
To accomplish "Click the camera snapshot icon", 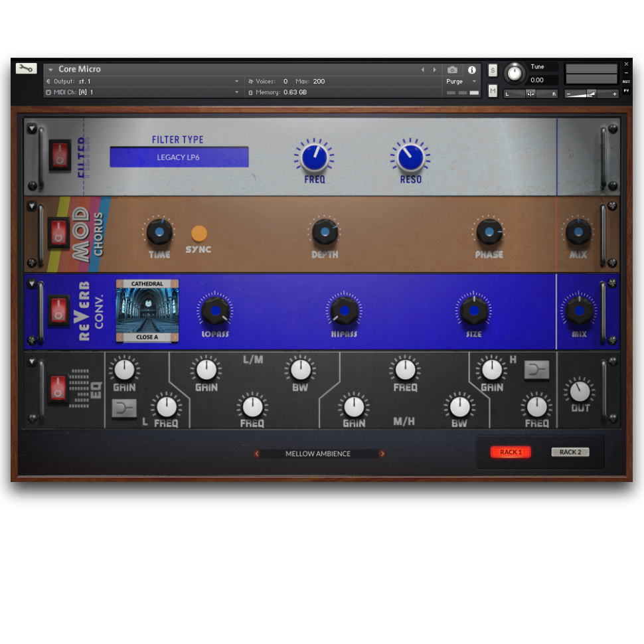I will click(x=452, y=70).
